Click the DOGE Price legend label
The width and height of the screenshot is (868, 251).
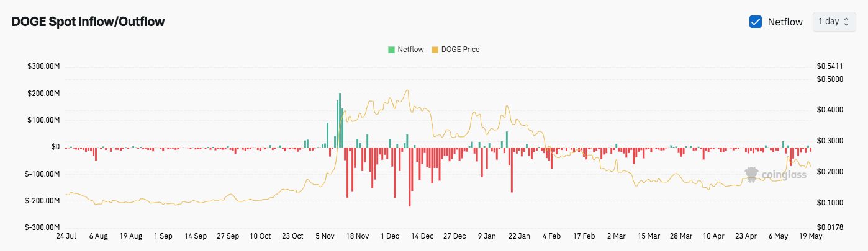[x=460, y=50]
